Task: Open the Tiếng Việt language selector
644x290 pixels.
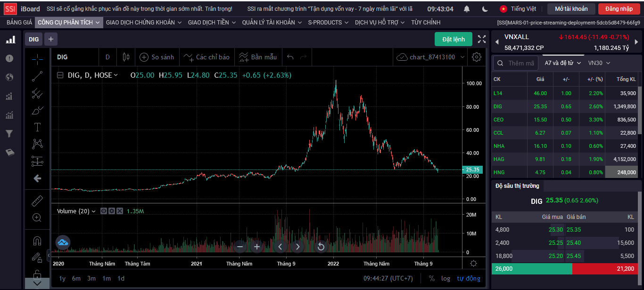Action: pos(518,9)
